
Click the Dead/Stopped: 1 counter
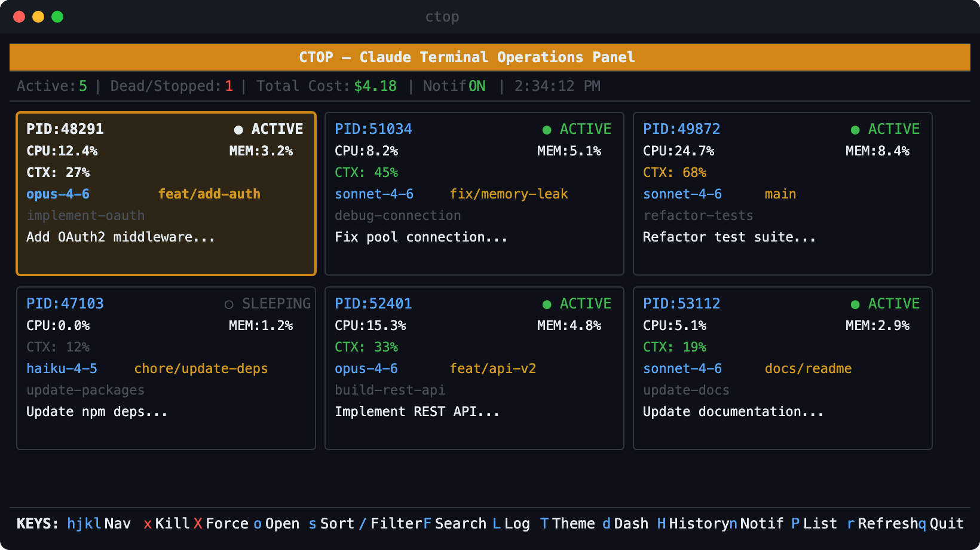(171, 86)
